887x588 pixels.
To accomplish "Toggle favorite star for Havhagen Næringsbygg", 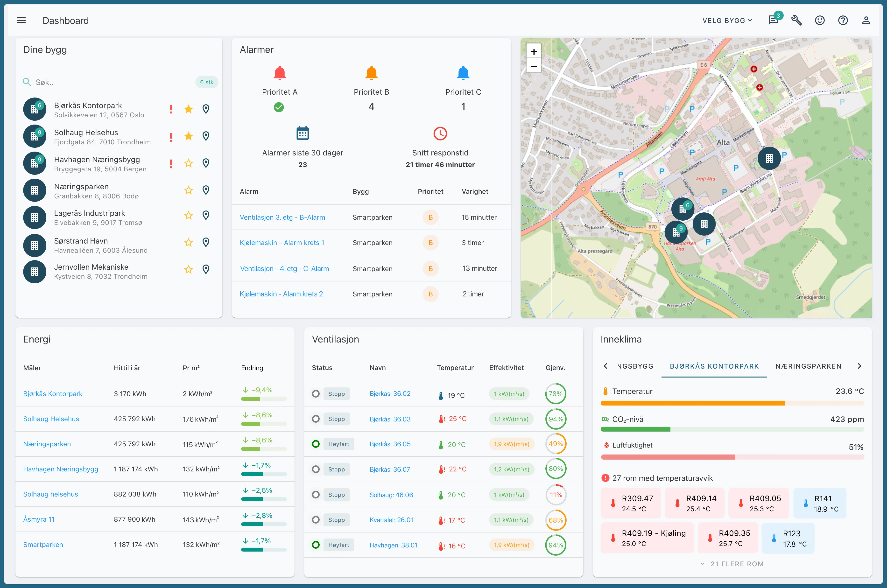I will coord(188,163).
